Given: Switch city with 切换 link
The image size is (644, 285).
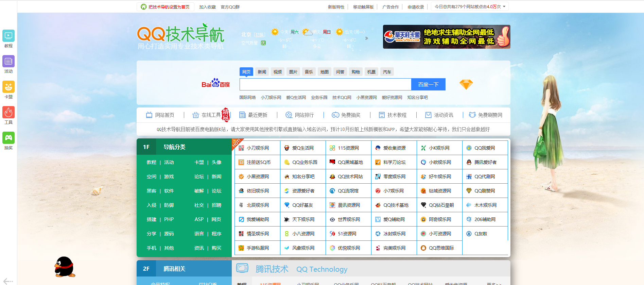Looking at the screenshot, I should pyautogui.click(x=260, y=35).
